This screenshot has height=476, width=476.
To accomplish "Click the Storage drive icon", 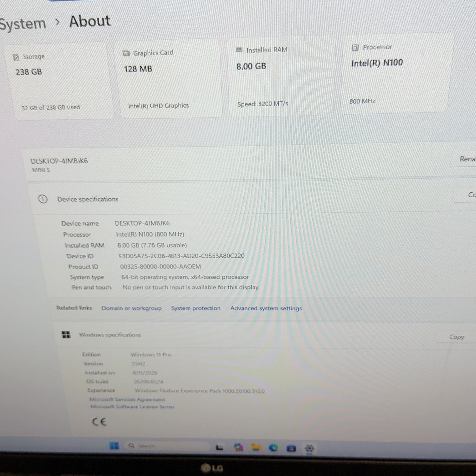I will (16, 57).
